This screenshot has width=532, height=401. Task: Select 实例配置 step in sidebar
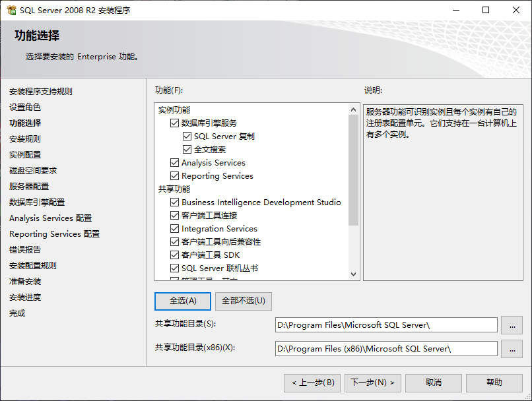click(x=25, y=155)
